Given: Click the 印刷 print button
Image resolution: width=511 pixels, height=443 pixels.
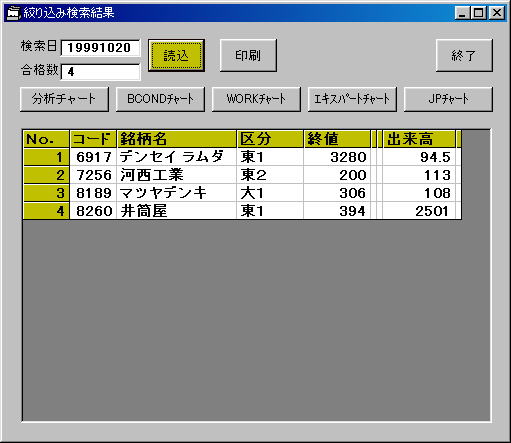Looking at the screenshot, I should point(248,55).
